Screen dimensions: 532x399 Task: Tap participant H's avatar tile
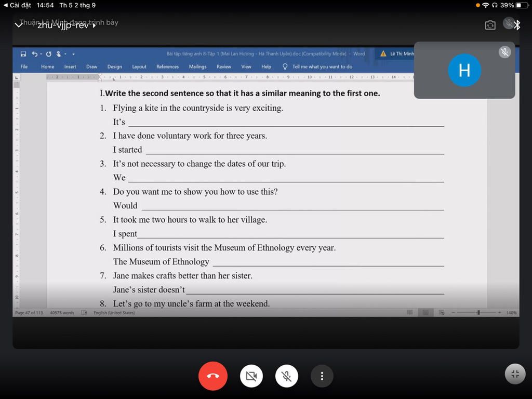tap(464, 70)
